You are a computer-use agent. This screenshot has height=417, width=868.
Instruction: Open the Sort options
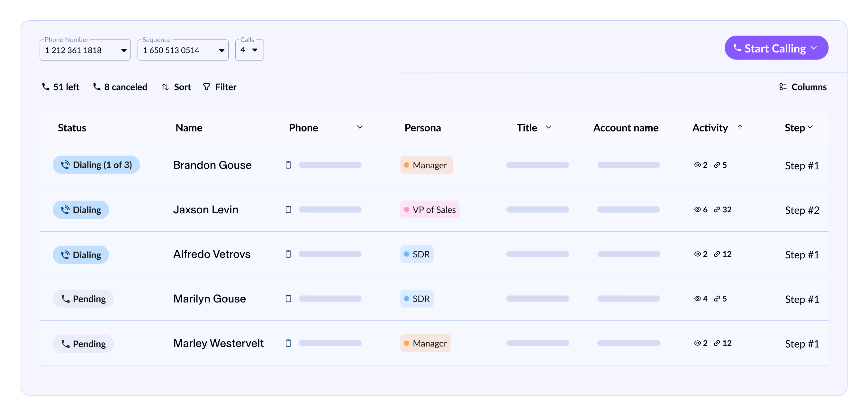click(176, 87)
